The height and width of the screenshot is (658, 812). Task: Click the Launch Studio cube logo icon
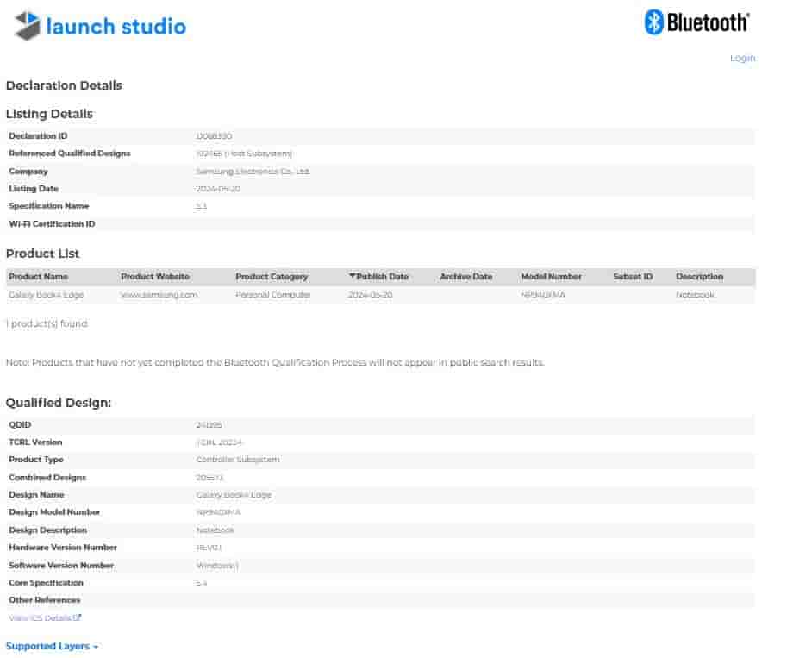click(27, 26)
